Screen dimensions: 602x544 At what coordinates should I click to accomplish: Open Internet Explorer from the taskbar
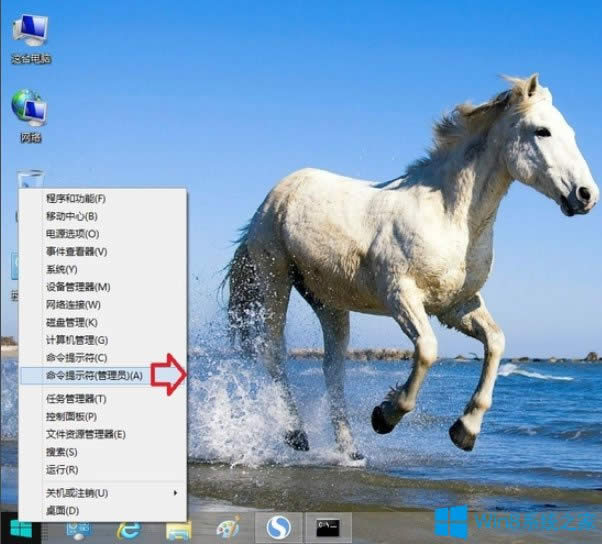point(127,528)
